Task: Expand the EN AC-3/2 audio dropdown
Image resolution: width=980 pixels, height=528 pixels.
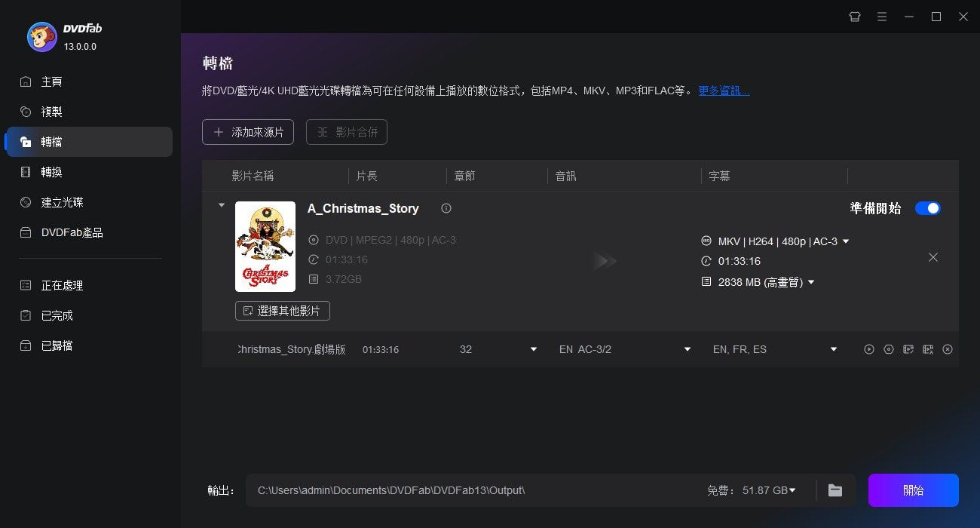Action: (688, 349)
